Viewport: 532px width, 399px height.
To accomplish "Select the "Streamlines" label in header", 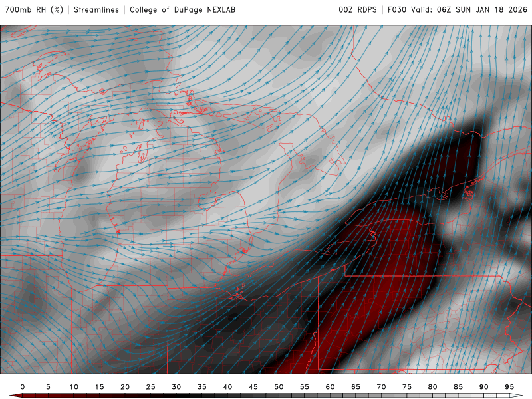I will 96,10.
